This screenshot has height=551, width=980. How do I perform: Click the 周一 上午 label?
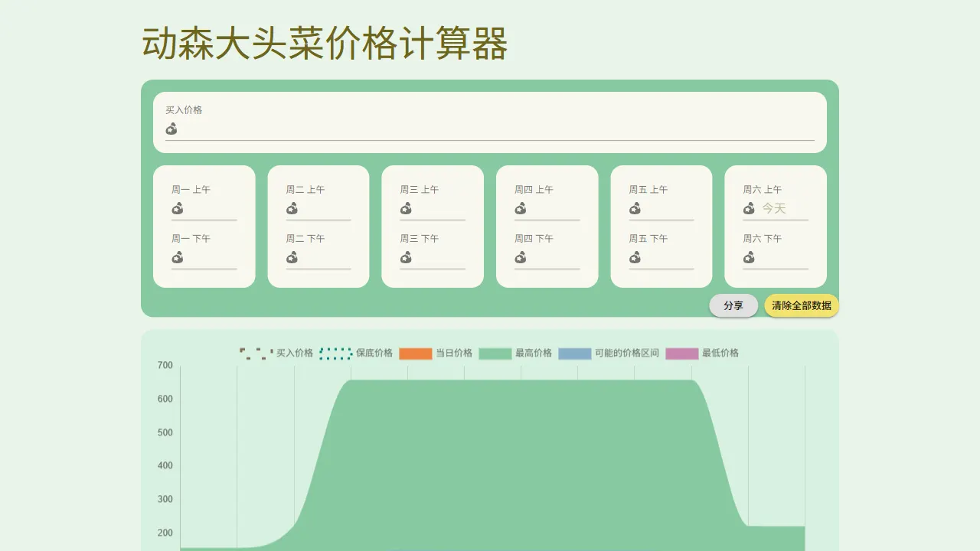tap(191, 190)
